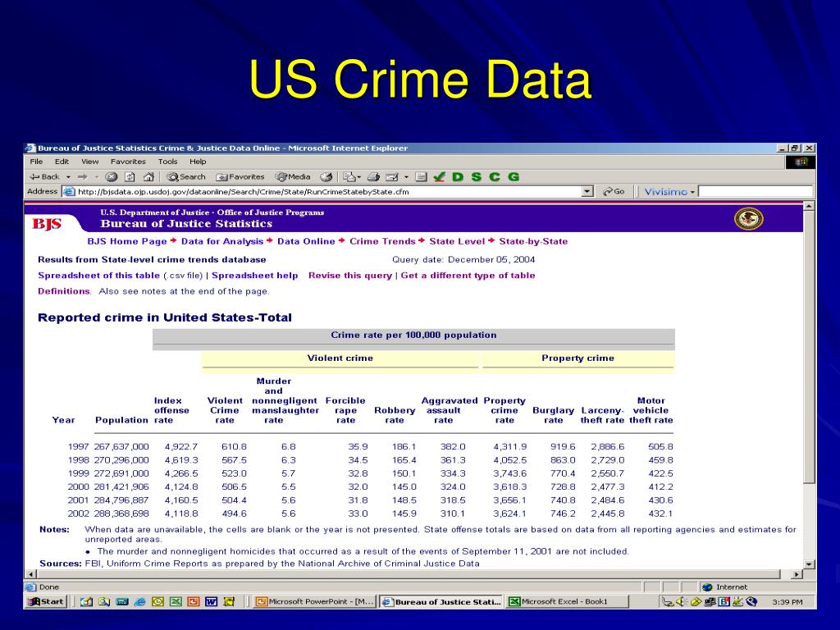840x630 pixels.
Task: Switch to Microsoft PowerPoint taskbar button
Action: tap(314, 601)
